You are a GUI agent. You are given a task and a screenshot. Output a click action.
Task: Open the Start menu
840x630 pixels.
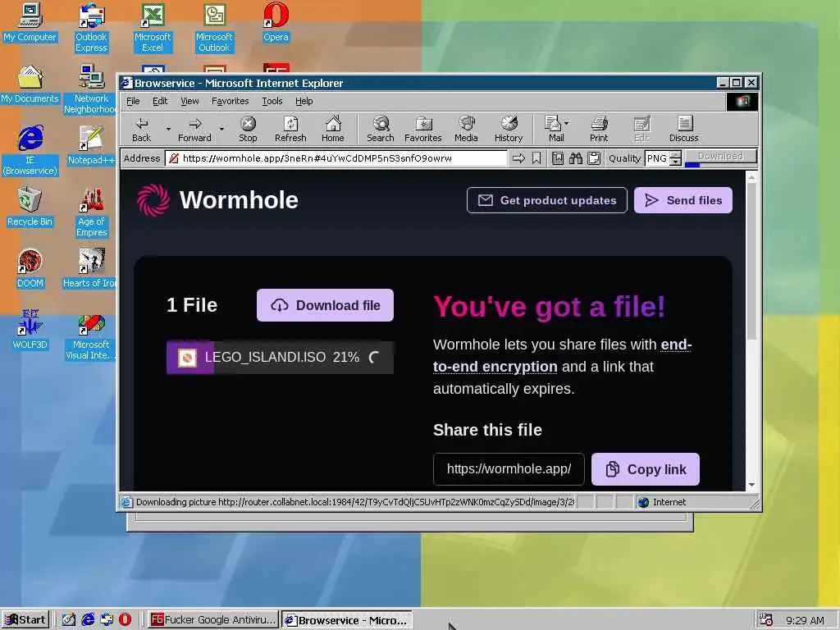[25, 620]
